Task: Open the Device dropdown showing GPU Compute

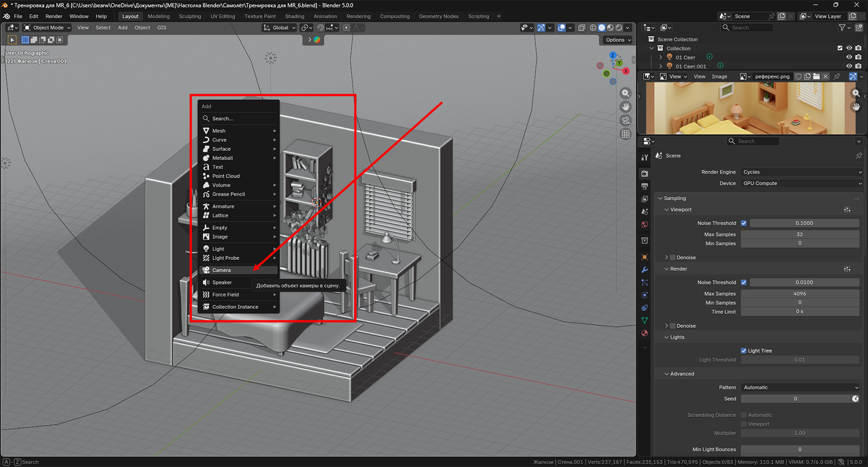Action: pos(801,184)
